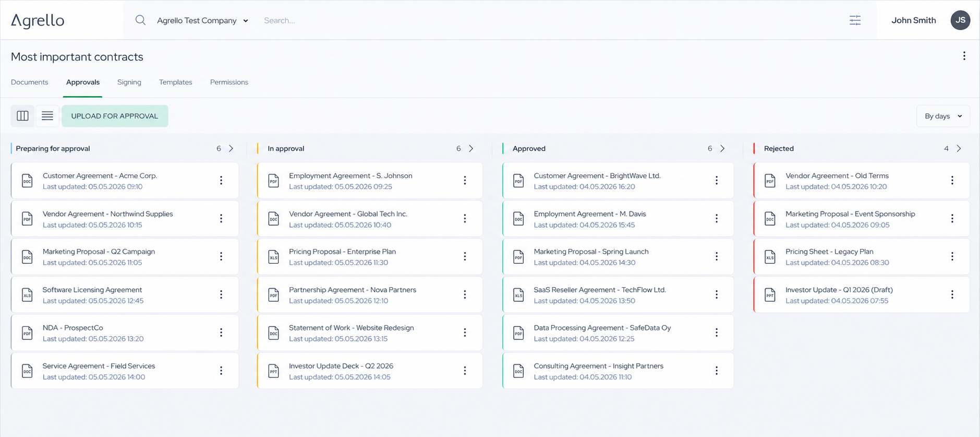Open Statement of Work - Website Redesign document
Screen dimensions: 980x437
370,333
